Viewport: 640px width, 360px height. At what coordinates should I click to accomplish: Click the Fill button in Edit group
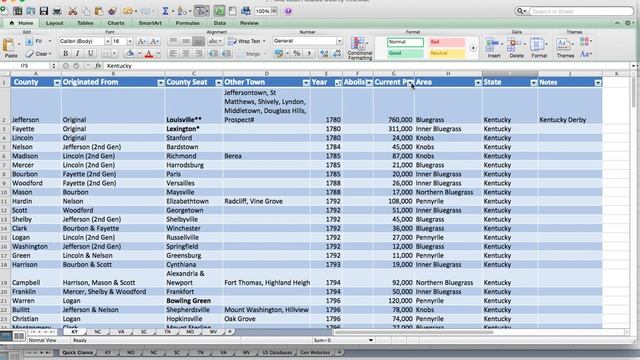[38, 41]
